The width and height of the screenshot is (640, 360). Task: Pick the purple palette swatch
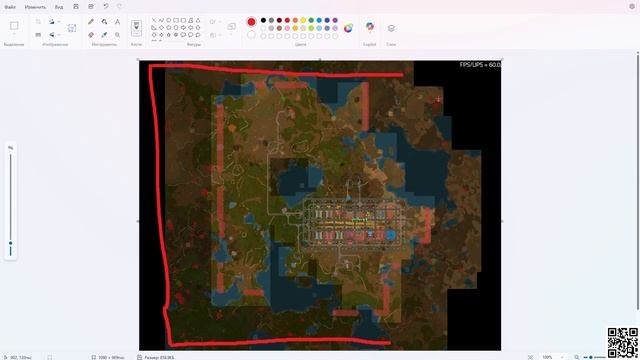click(335, 20)
